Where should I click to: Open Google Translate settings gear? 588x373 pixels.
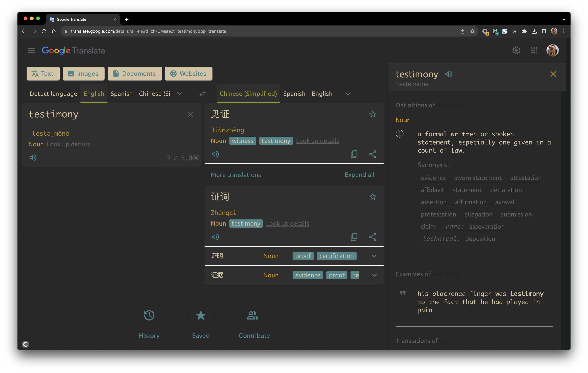pyautogui.click(x=516, y=50)
